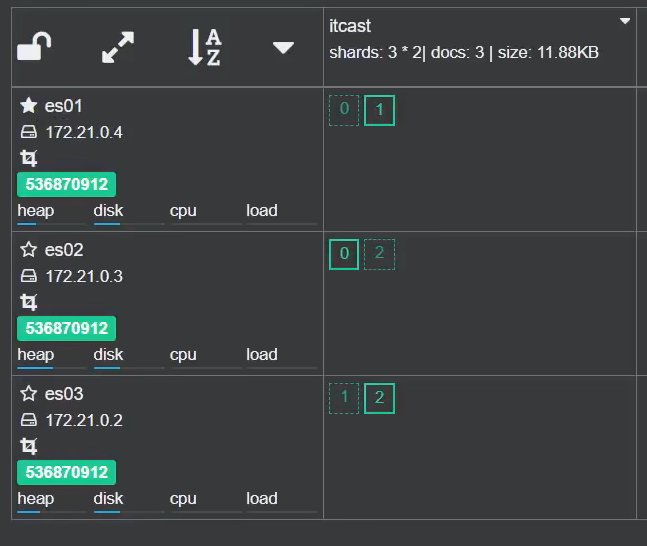
Task: Click the crop-style icon under es02
Action: (x=29, y=302)
